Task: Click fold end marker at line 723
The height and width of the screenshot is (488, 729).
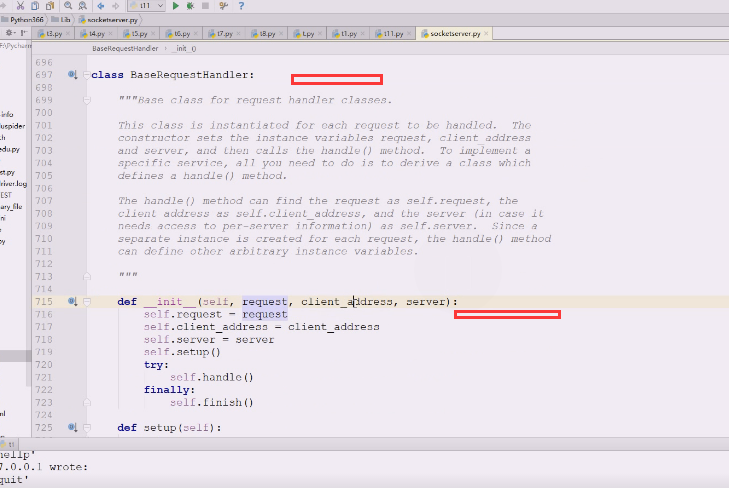Action: pyautogui.click(x=86, y=402)
